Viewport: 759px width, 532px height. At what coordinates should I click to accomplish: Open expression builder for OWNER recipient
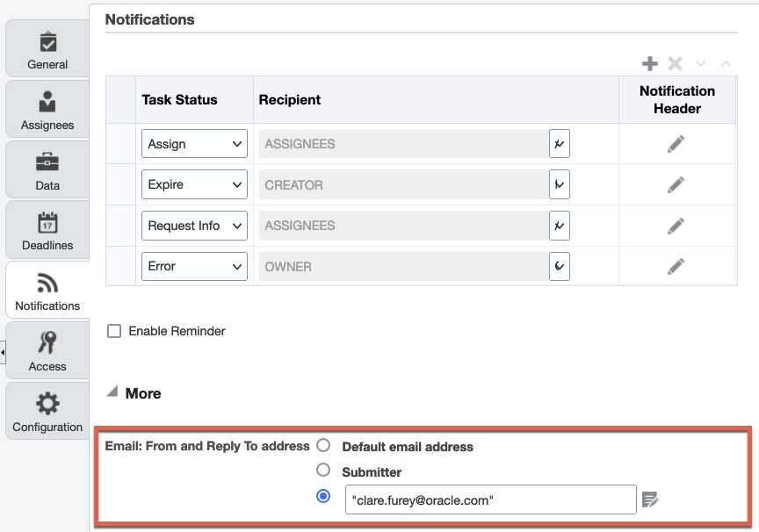tap(560, 266)
